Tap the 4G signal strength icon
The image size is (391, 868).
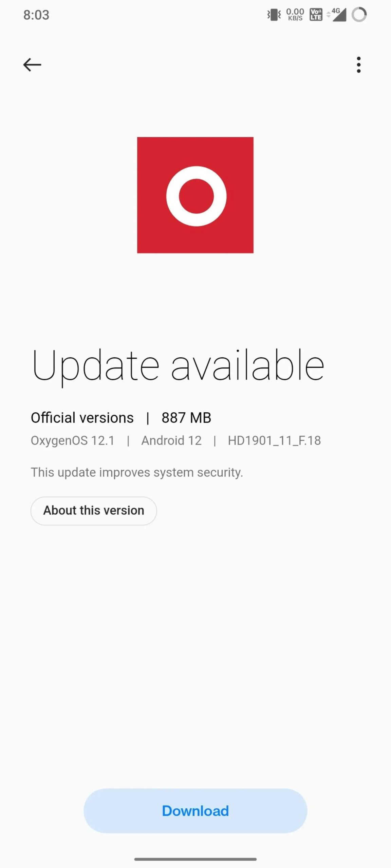(x=337, y=15)
